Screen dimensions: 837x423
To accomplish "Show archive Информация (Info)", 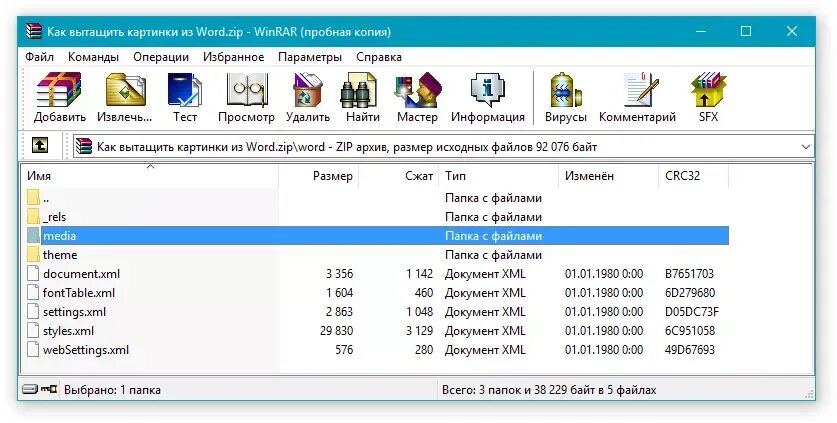I will click(487, 98).
